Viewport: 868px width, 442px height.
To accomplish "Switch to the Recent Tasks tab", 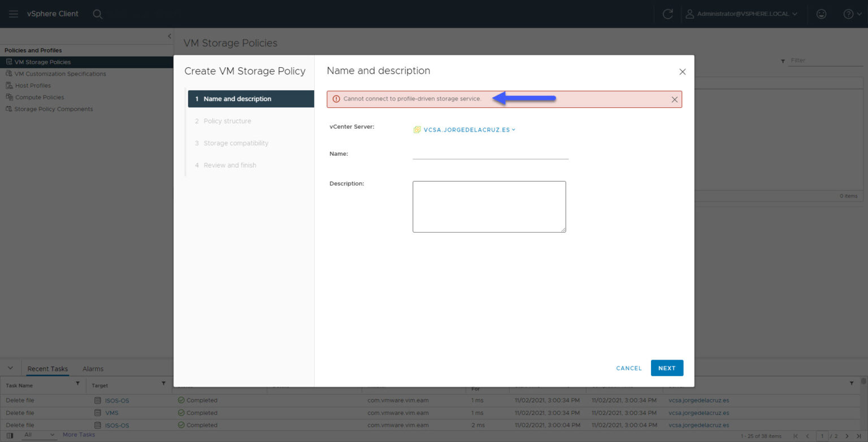I will pos(47,369).
